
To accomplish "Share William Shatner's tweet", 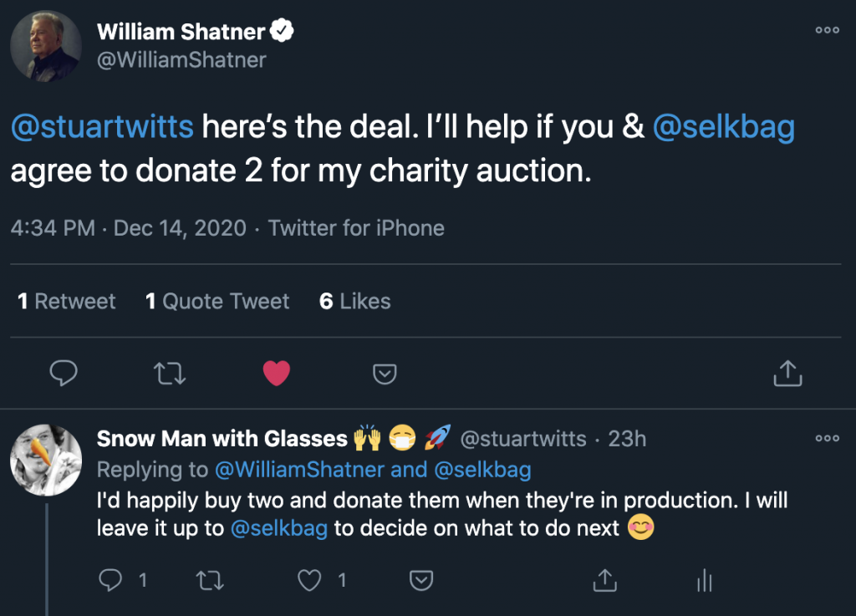I will 787,374.
